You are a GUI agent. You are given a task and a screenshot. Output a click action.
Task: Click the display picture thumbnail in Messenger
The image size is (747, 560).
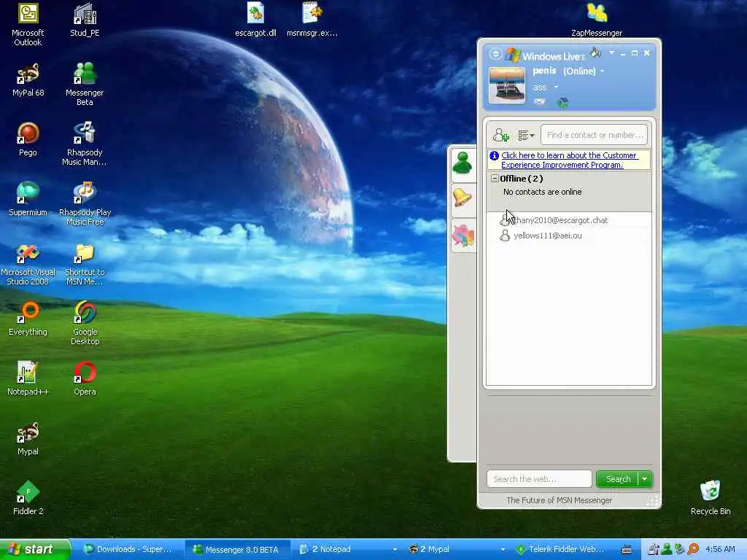(x=507, y=85)
